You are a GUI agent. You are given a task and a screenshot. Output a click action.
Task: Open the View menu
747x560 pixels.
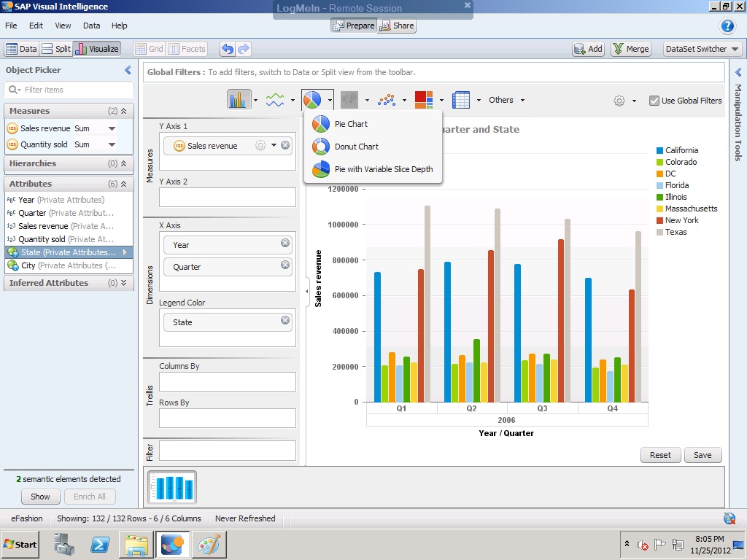tap(63, 26)
